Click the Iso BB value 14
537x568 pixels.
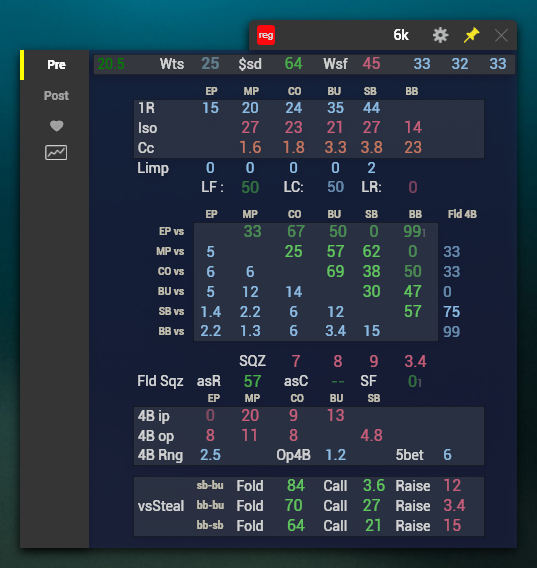(413, 128)
